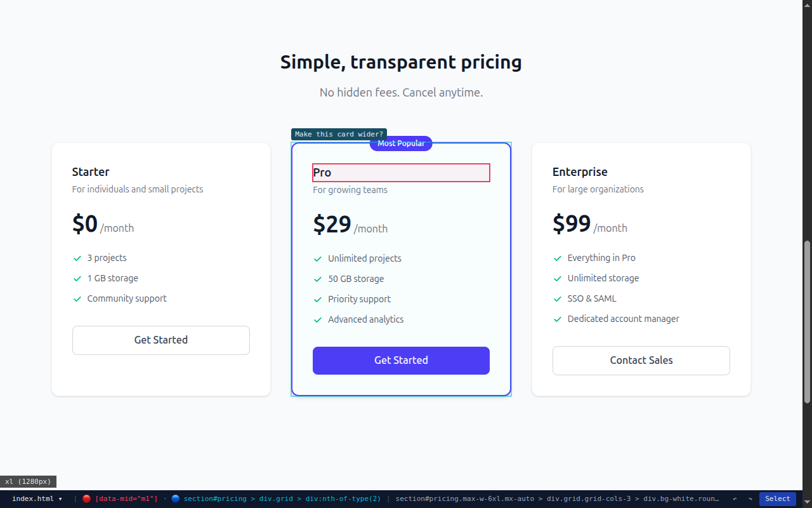Image resolution: width=812 pixels, height=508 pixels.
Task: Click the blue marker dot in status bar
Action: [176, 499]
